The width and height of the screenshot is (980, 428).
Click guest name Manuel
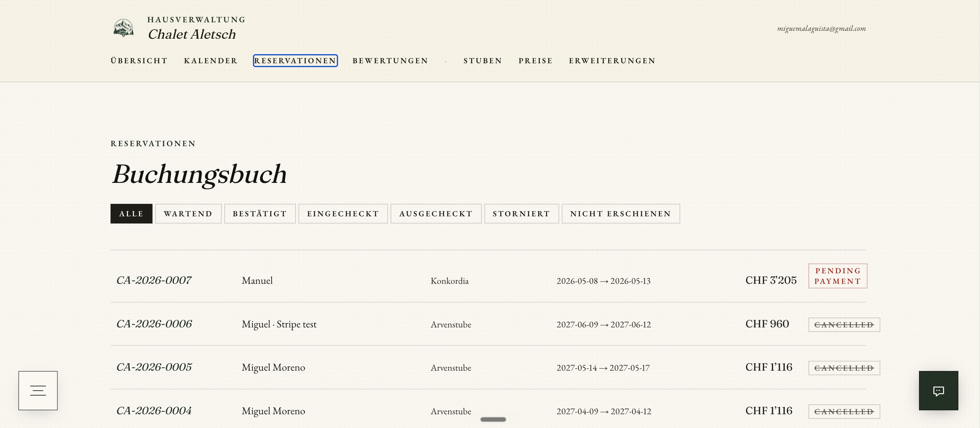point(257,281)
